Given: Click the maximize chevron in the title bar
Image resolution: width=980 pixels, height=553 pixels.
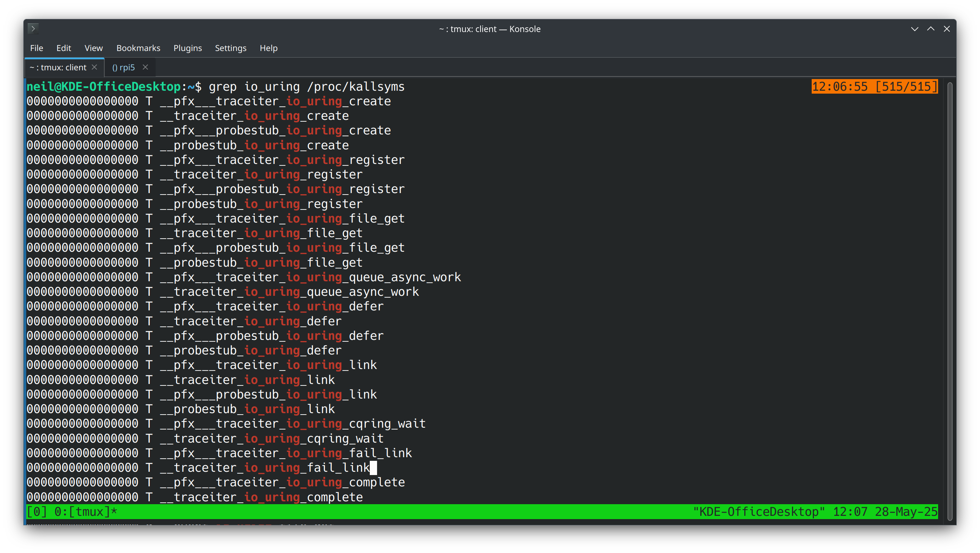Looking at the screenshot, I should (x=931, y=28).
